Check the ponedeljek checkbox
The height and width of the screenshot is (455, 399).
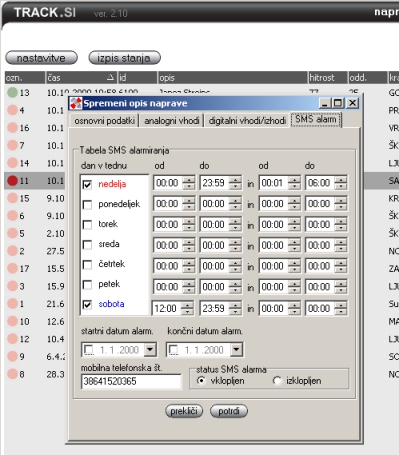tap(87, 204)
